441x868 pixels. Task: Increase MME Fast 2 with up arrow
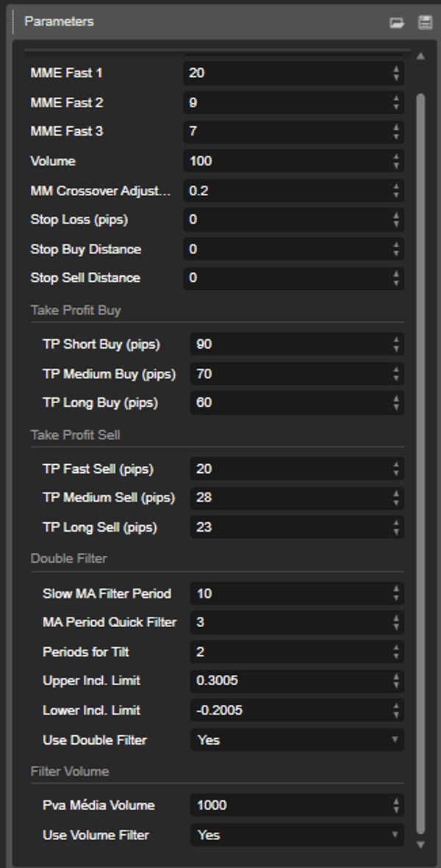point(397,99)
